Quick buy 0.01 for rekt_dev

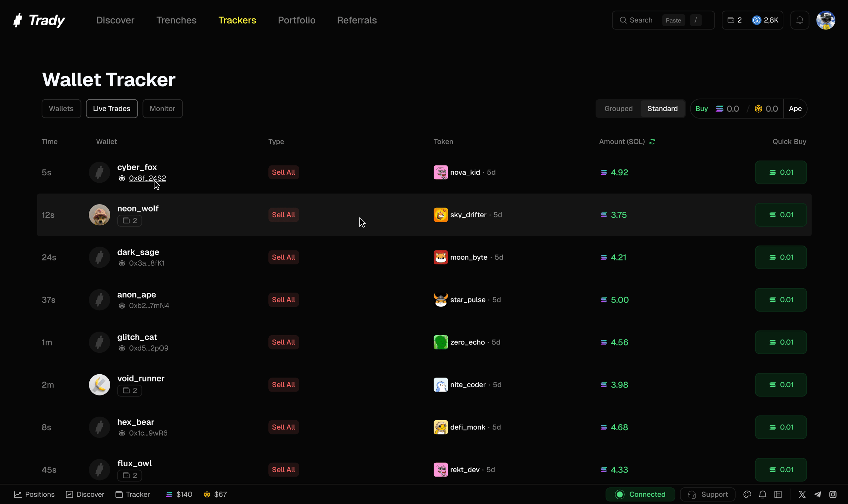pos(780,469)
